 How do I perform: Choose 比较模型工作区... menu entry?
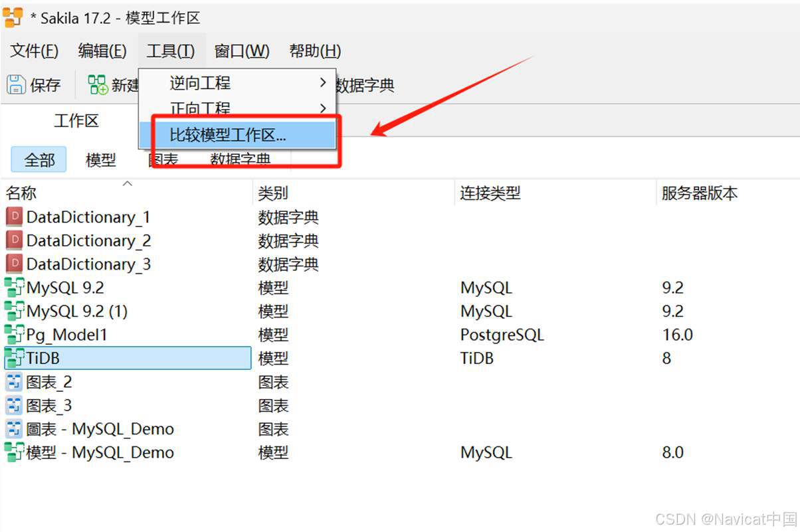237,135
